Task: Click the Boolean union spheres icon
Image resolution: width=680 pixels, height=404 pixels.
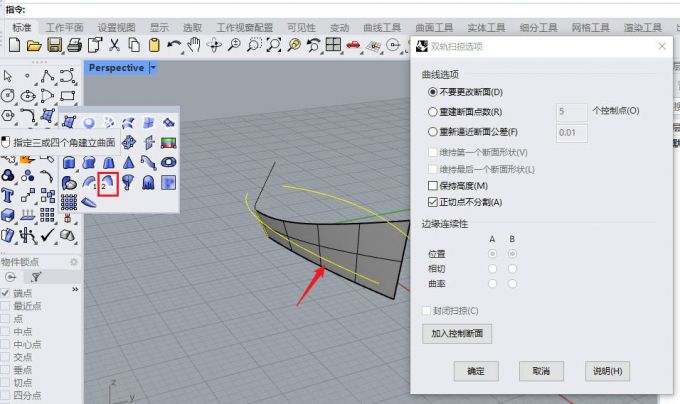Action: pos(7,175)
